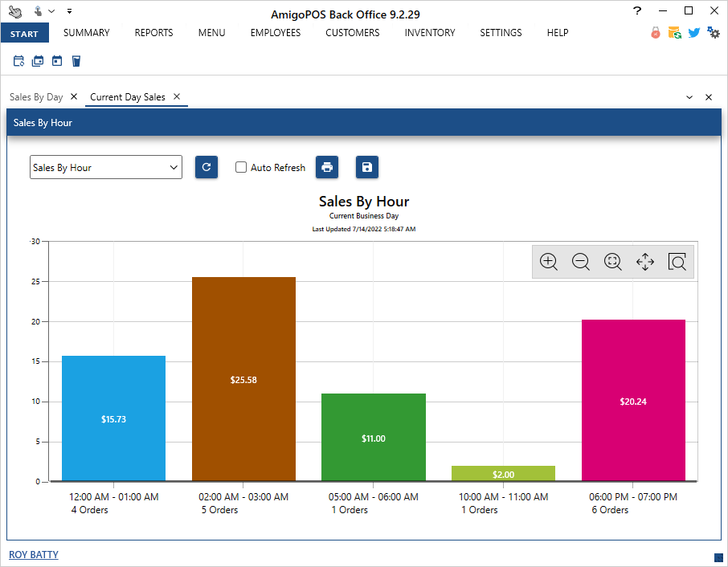Screen dimensions: 728x567
Task: Close the Current Day Sales tab
Action: pyautogui.click(x=177, y=96)
